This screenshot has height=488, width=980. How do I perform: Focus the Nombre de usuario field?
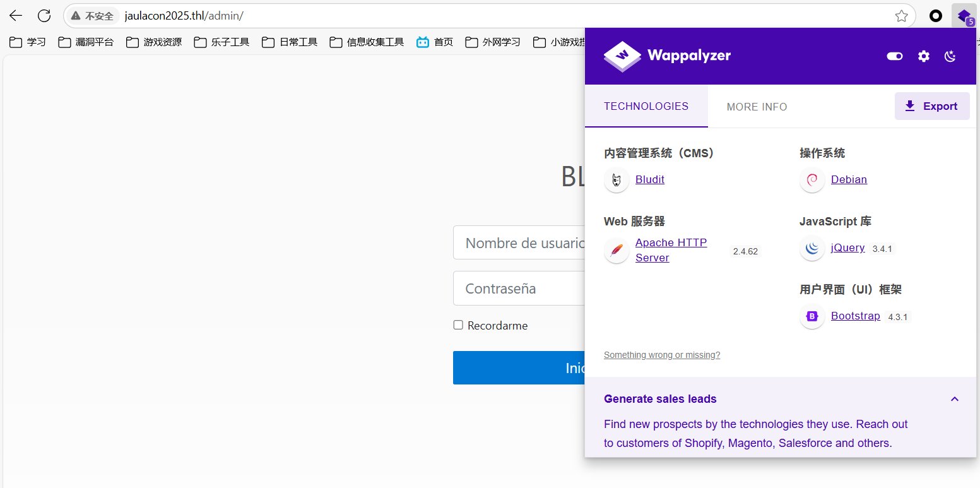(519, 242)
